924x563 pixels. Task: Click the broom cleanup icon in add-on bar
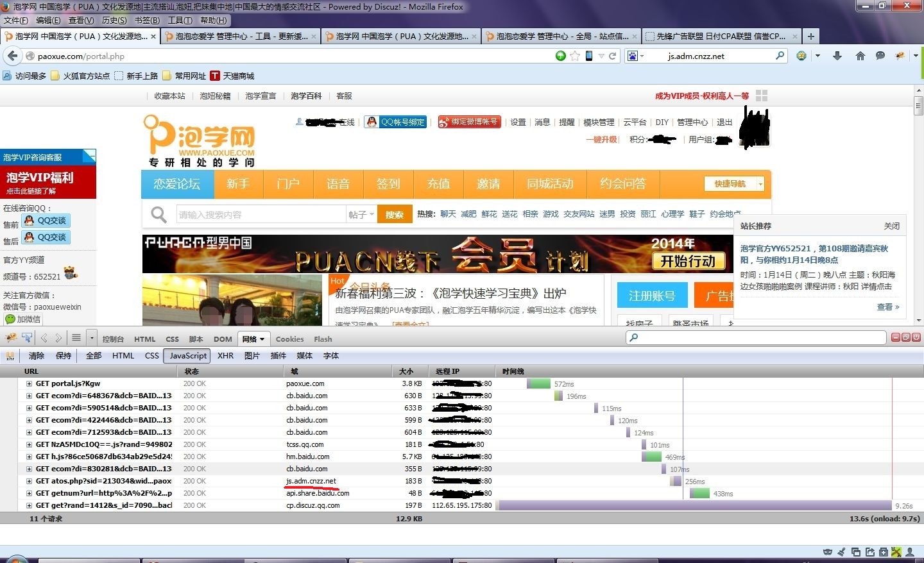point(842,551)
